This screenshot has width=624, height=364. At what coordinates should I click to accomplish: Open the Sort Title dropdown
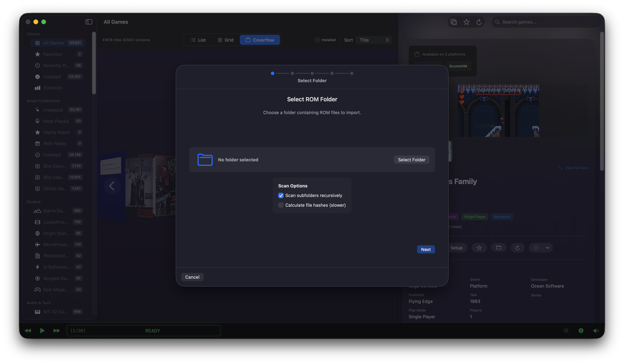coord(374,40)
